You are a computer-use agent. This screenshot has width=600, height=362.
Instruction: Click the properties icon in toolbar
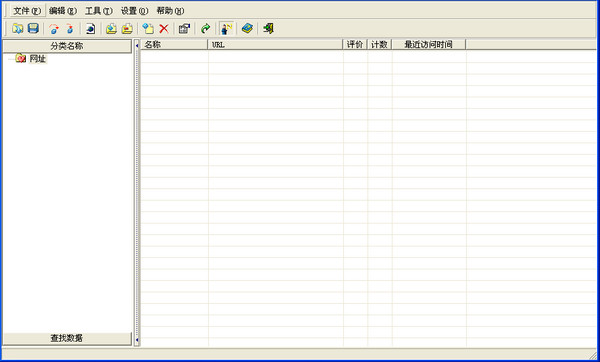point(184,29)
